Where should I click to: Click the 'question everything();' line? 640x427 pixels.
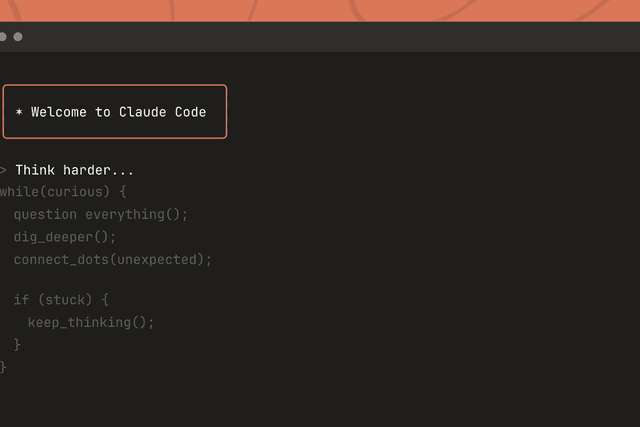100,214
